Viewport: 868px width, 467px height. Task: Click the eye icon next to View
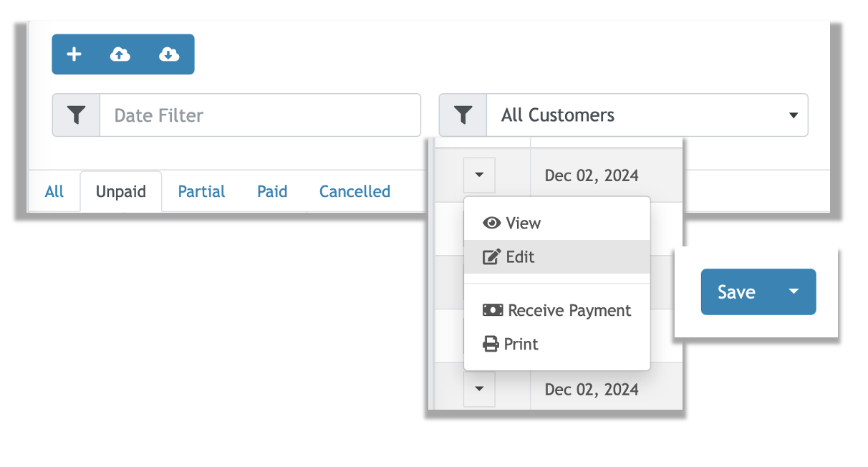click(491, 223)
